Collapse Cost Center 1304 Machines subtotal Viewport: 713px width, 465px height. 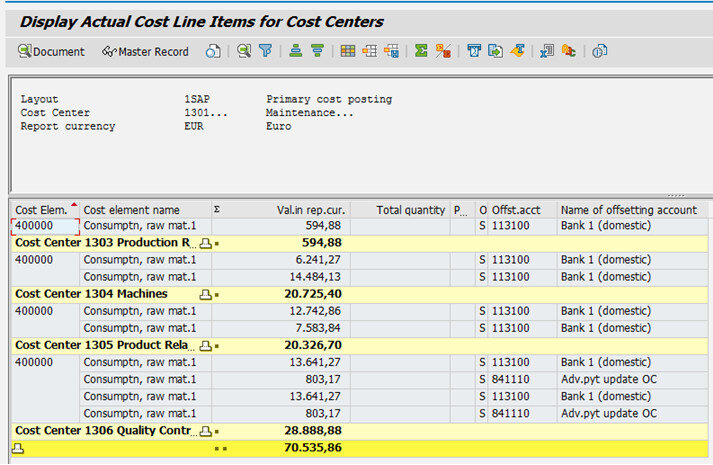pos(206,294)
